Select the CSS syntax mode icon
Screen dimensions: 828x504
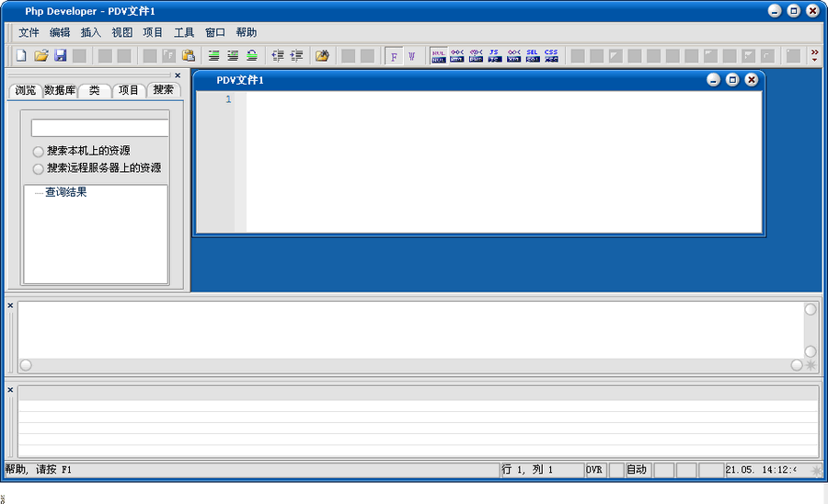pyautogui.click(x=551, y=56)
